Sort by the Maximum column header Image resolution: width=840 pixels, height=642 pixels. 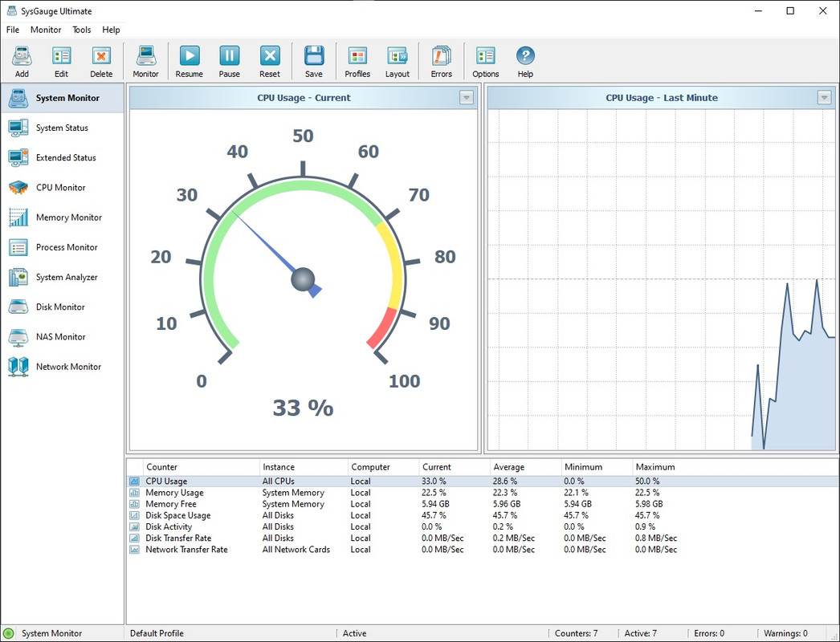click(x=668, y=467)
